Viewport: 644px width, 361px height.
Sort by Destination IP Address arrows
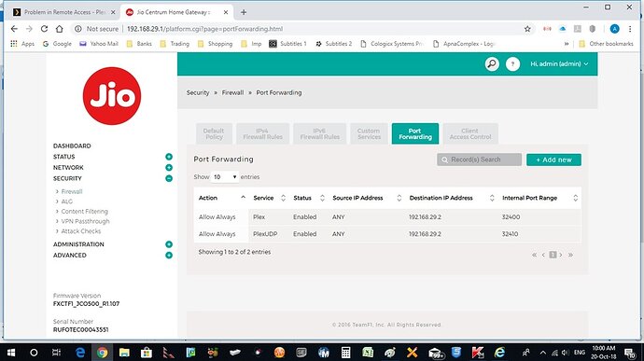point(492,198)
